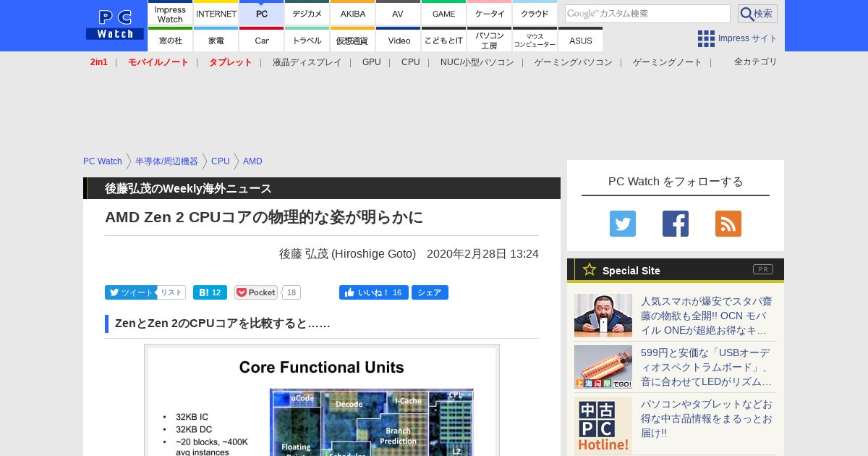Open the Video tab
Viewport: 868px width, 456px height.
398,40
